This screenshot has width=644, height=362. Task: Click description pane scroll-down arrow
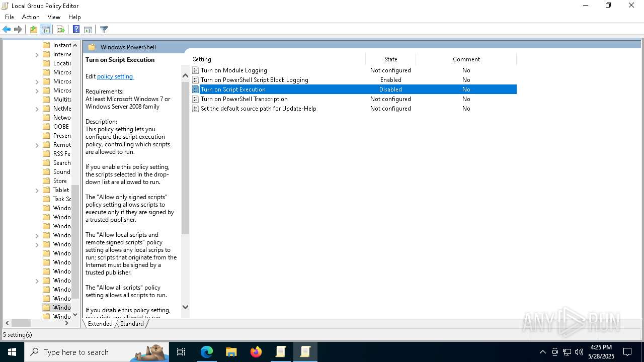[185, 307]
